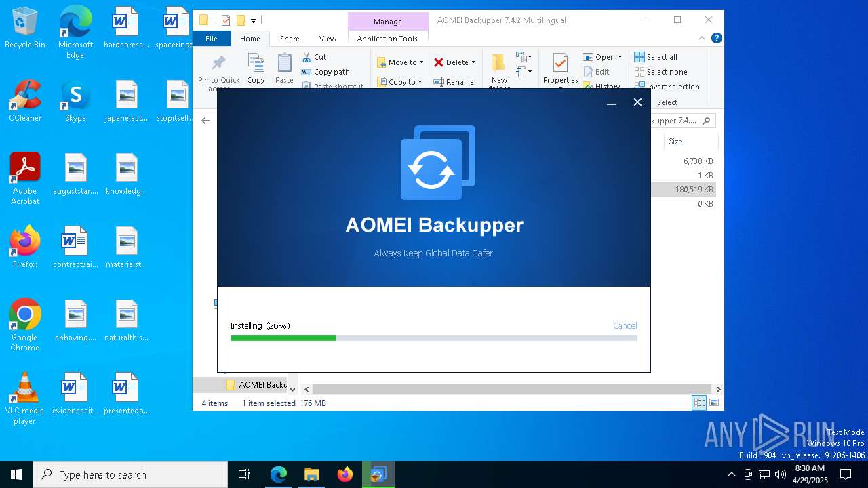
Task: Click the Copy icon in Explorer ribbon
Action: point(256,68)
